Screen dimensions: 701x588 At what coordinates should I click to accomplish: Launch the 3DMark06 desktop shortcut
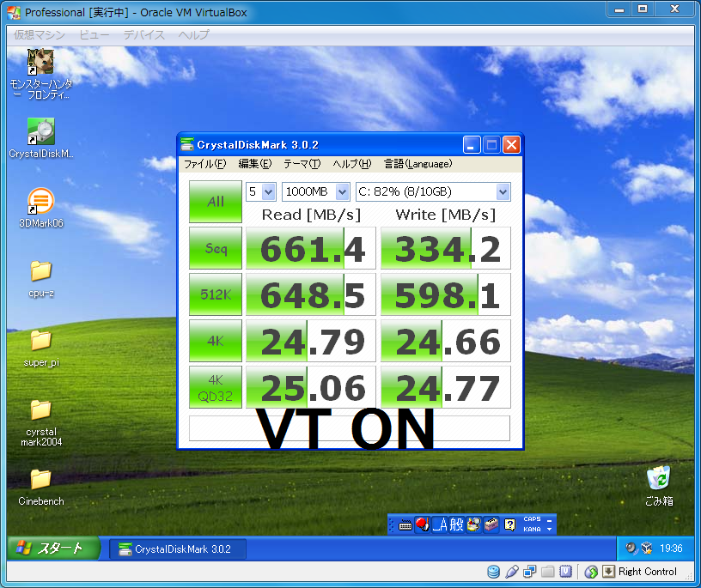40,201
